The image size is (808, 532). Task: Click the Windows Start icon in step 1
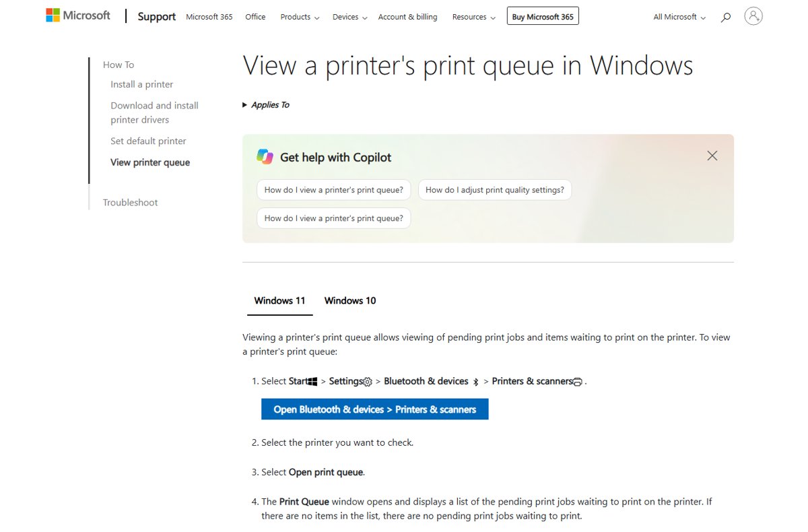click(312, 382)
